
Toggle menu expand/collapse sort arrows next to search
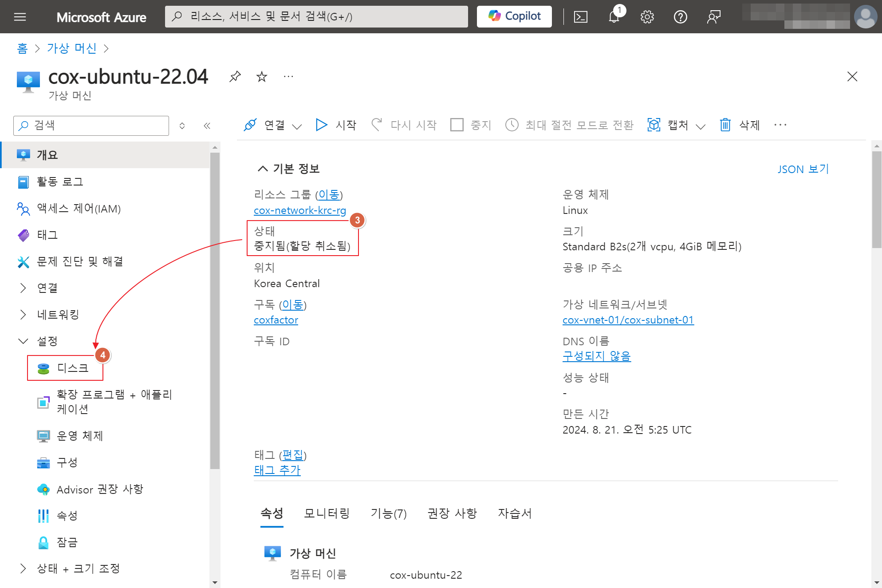pos(182,126)
